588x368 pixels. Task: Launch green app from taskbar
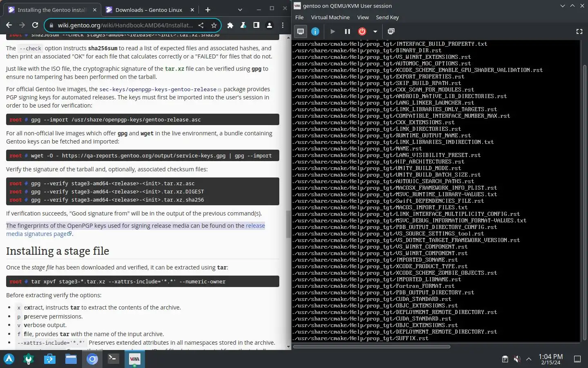pos(29,359)
